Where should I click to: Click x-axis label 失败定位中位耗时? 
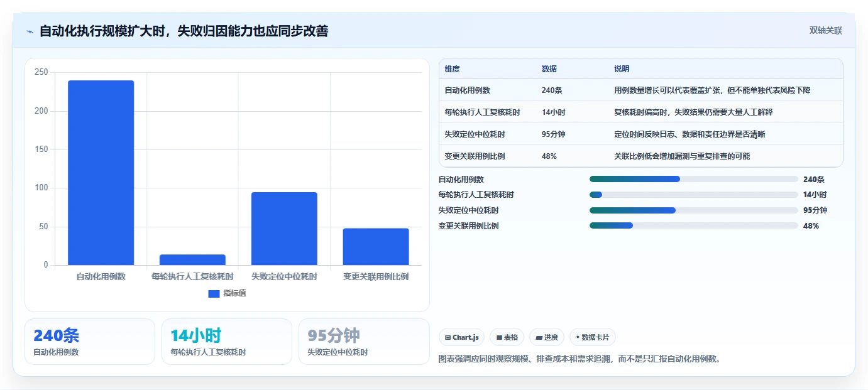coord(284,276)
